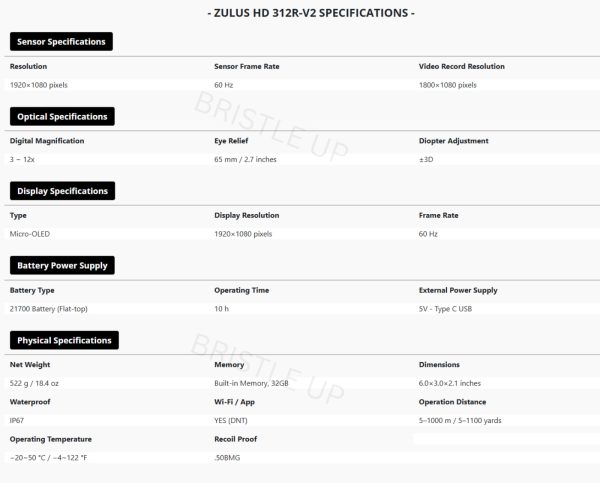This screenshot has width=600, height=483.
Task: Select the 21700 Battery (Flat-top) value
Action: [48, 309]
